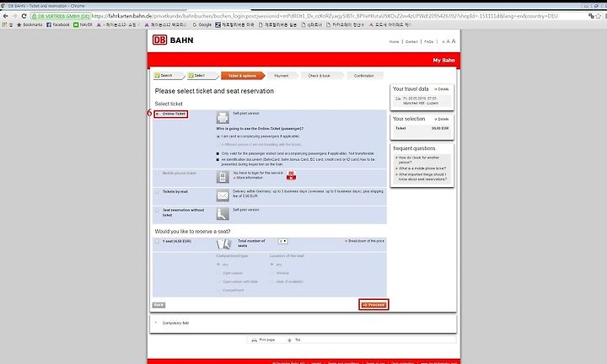Screen dimensions: 607x364
Task: Go to the Search step tab
Action: coord(169,76)
